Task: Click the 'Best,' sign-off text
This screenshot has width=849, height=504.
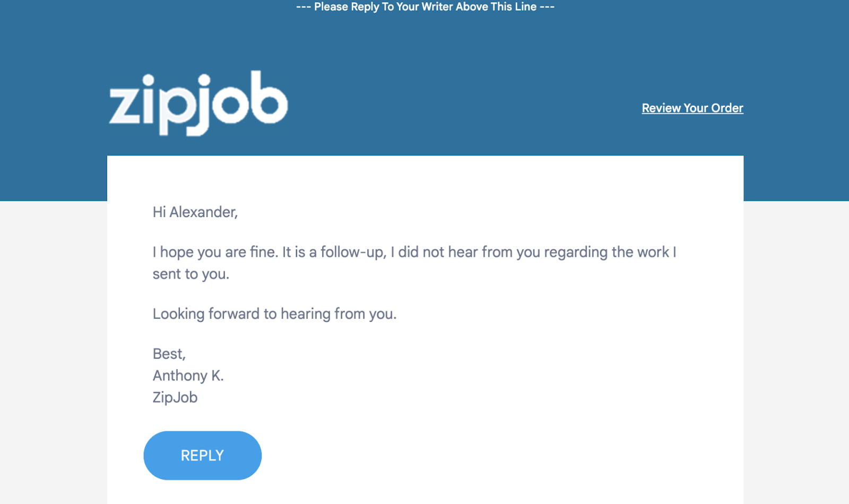Action: point(169,354)
